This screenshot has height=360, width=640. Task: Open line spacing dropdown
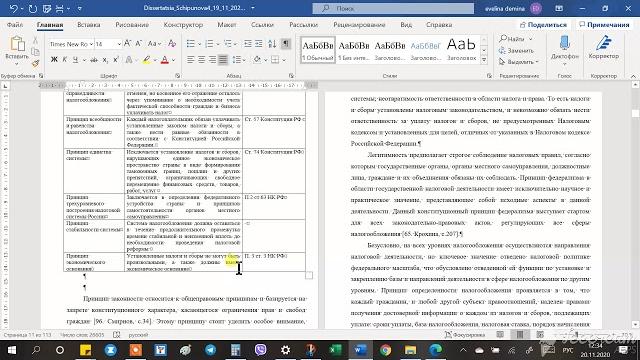point(238,60)
